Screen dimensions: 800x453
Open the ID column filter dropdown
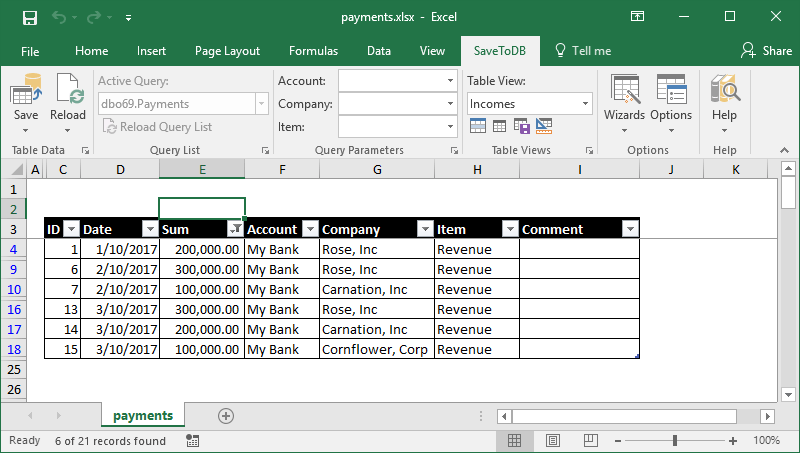click(x=71, y=230)
